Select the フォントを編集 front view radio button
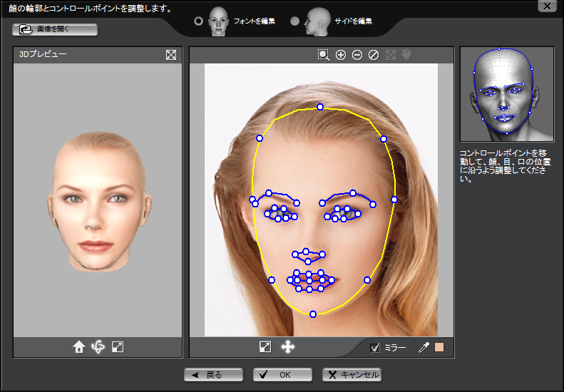The image size is (564, 392). click(198, 21)
